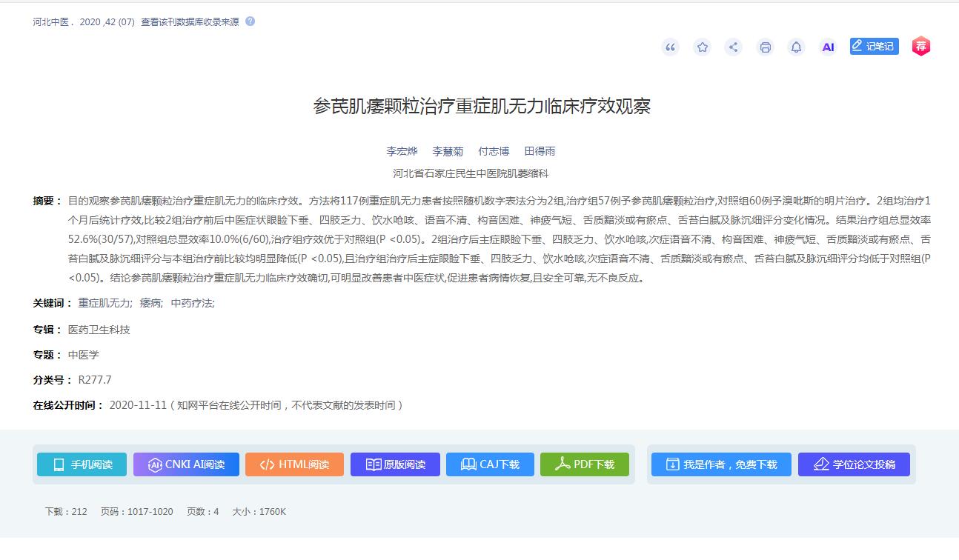Click the share icon
Image resolution: width=959 pixels, height=560 pixels.
tap(733, 47)
